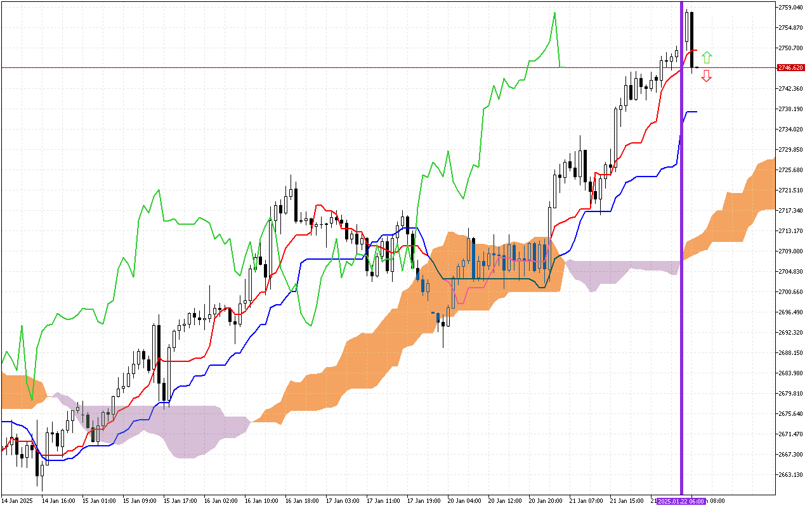Select the 2688.150 price axis value

pyautogui.click(x=792, y=352)
